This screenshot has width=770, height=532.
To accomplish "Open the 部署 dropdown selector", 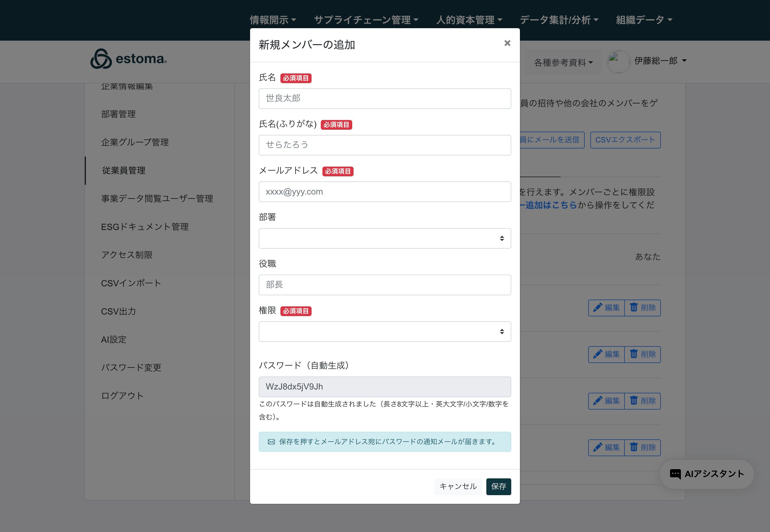I will (x=384, y=238).
